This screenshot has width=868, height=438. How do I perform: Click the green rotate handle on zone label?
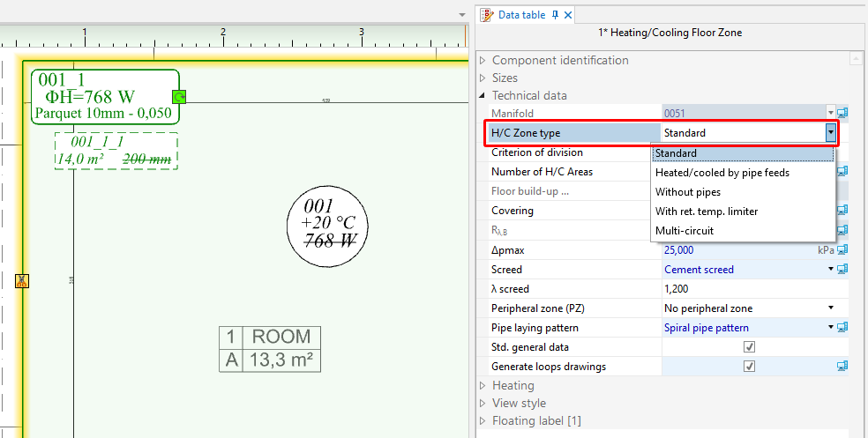[180, 97]
